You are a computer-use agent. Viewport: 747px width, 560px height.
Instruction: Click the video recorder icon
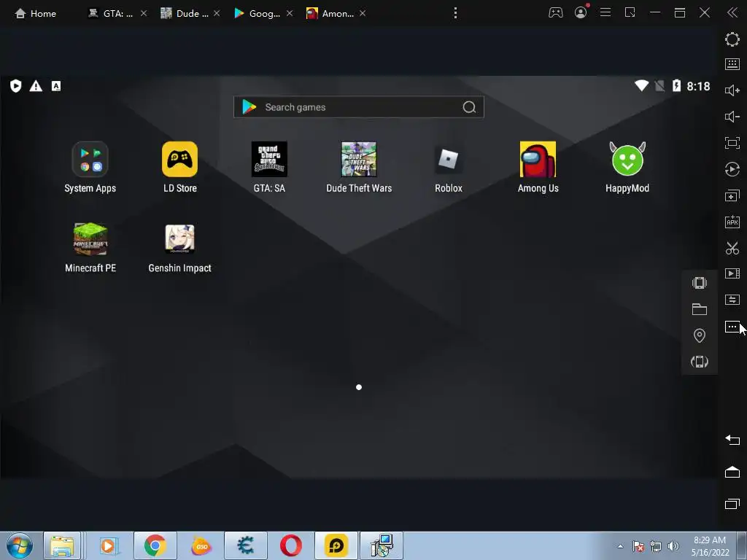[x=732, y=273]
